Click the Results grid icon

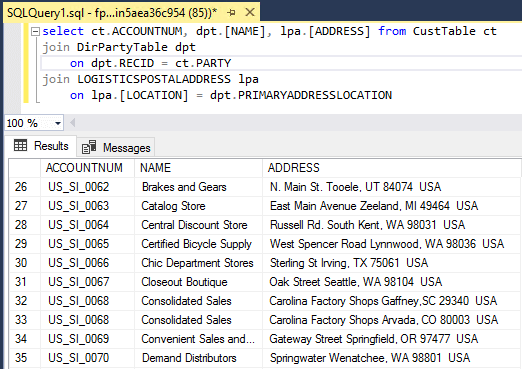(20, 146)
